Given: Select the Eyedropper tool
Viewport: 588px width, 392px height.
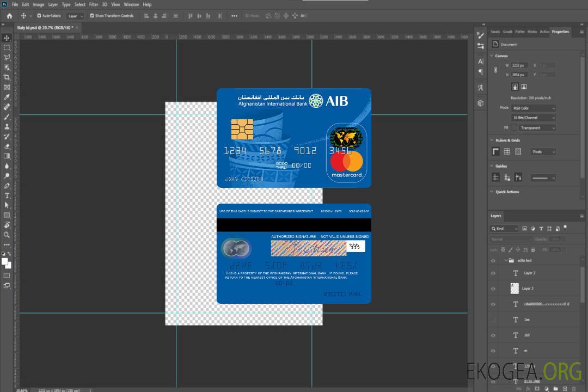Looking at the screenshot, I should tap(7, 97).
